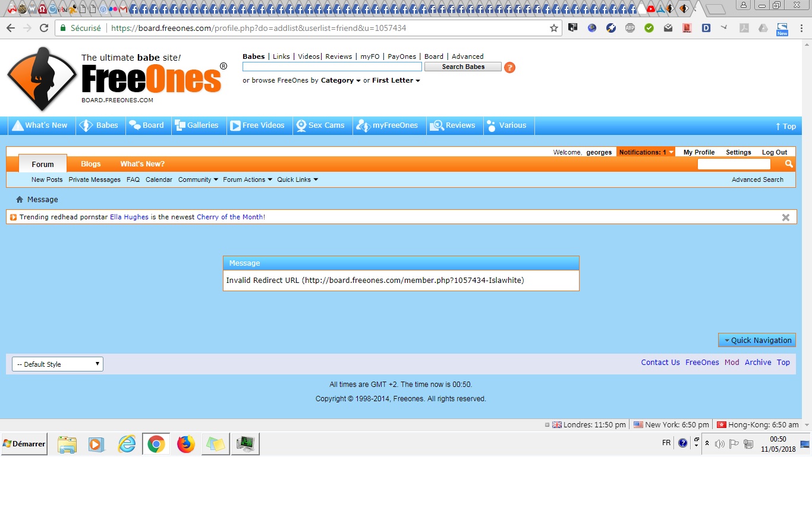This screenshot has height=507, width=812.
Task: Open the browse by Category dropdown
Action: pyautogui.click(x=341, y=80)
